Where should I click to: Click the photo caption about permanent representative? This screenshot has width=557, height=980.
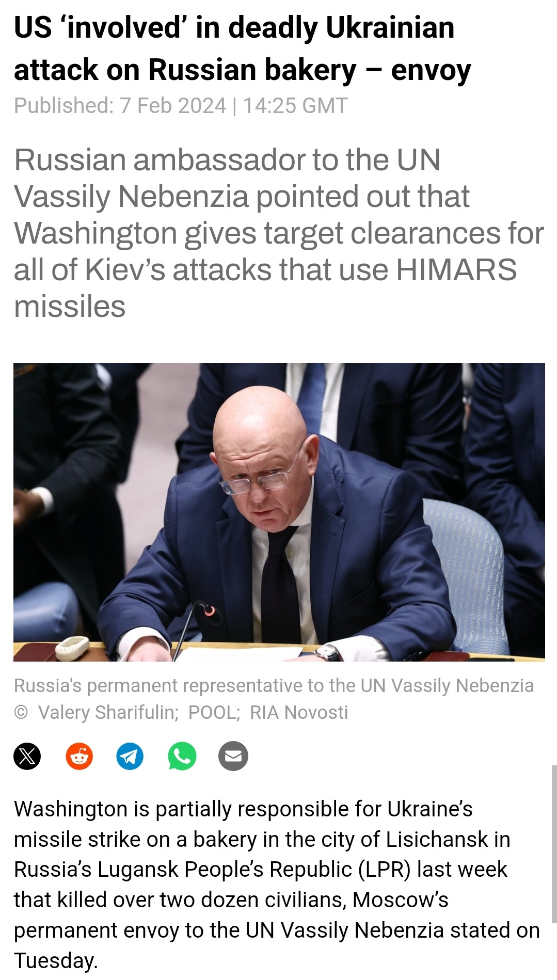click(274, 686)
